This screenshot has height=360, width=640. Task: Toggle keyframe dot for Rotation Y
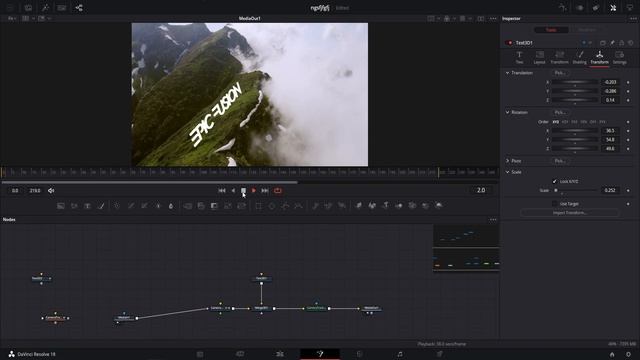pyautogui.click(x=628, y=140)
